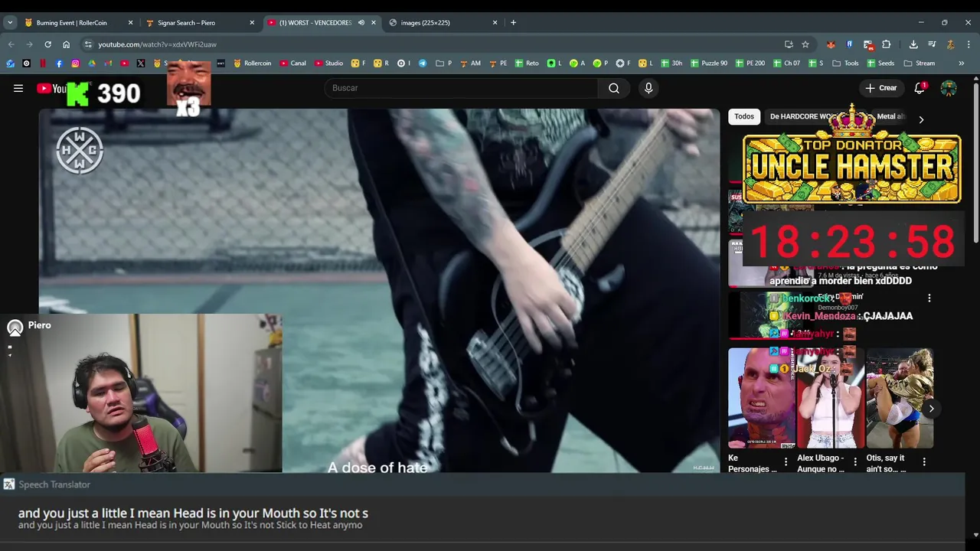Bookmark this page with the star icon
980x551 pixels.
[x=805, y=44]
